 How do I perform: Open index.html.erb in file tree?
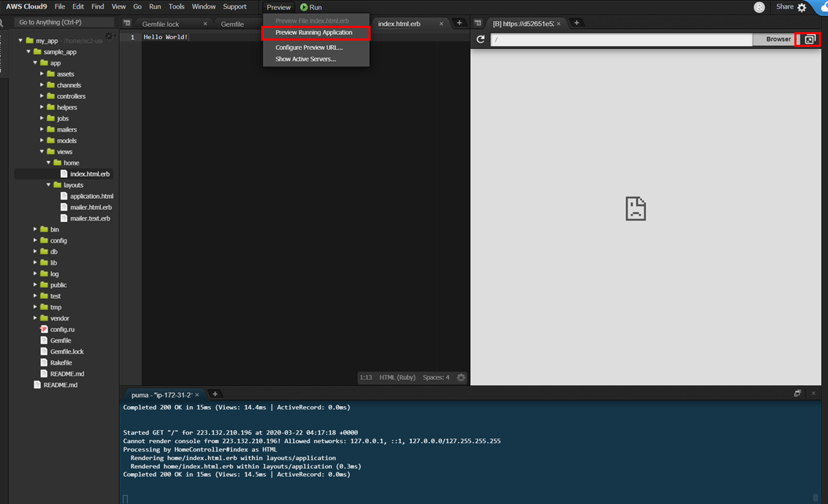click(x=90, y=174)
